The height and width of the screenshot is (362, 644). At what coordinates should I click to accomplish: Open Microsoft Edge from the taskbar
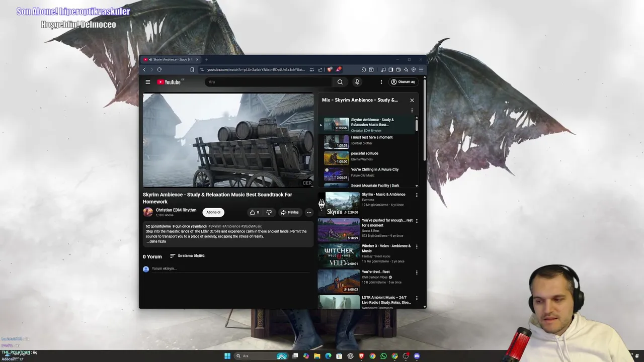328,356
